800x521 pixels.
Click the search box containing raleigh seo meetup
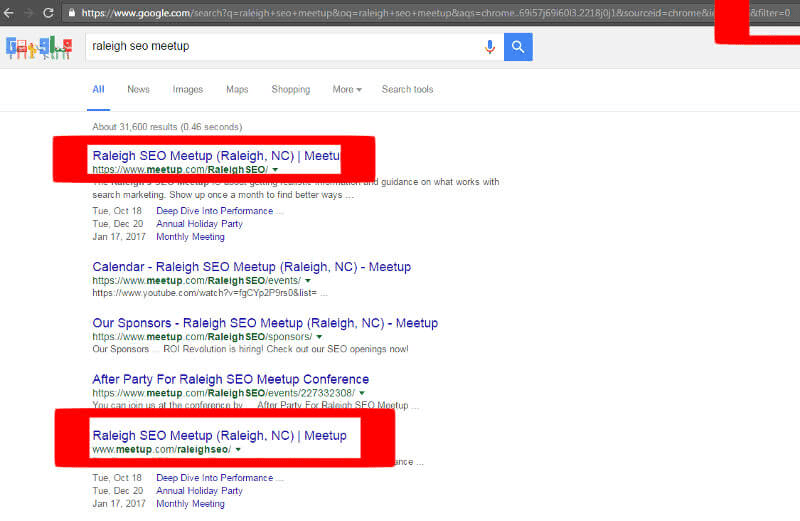pos(280,47)
